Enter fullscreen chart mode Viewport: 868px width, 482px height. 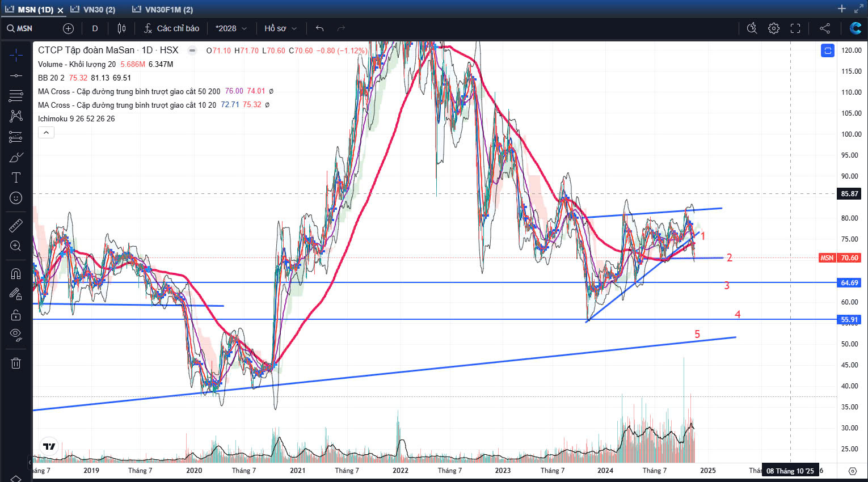(795, 28)
